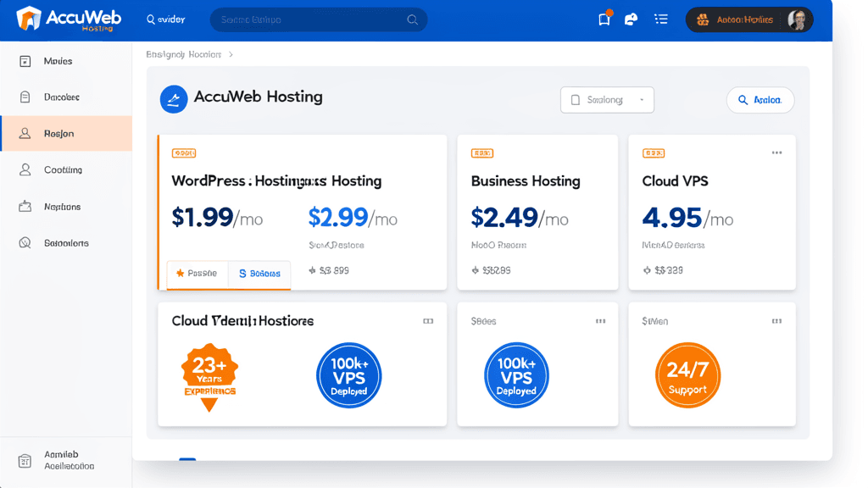Open the bottom sidebar AccuWeb application entry
The height and width of the screenshot is (488, 868).
[66, 460]
